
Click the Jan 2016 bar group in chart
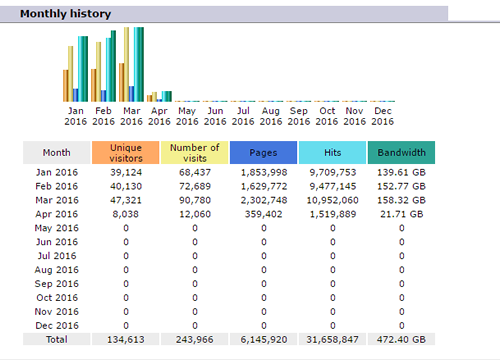75,69
